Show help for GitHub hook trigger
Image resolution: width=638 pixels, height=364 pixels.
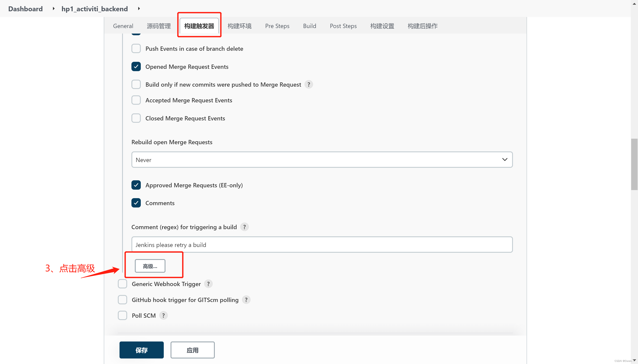(246, 300)
